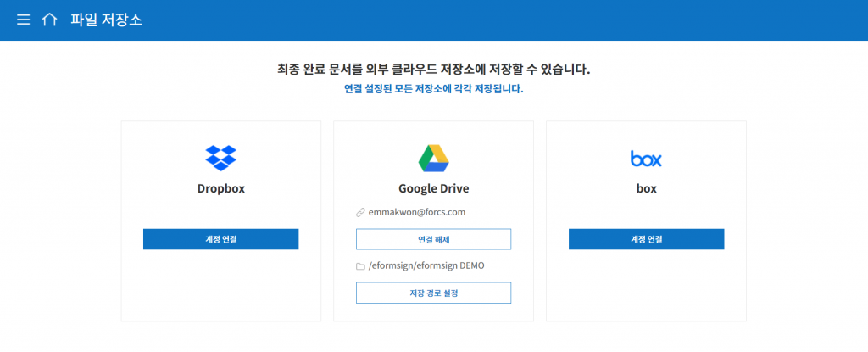The height and width of the screenshot is (352, 868).
Task: Click the Dropbox logo
Action: point(221,158)
